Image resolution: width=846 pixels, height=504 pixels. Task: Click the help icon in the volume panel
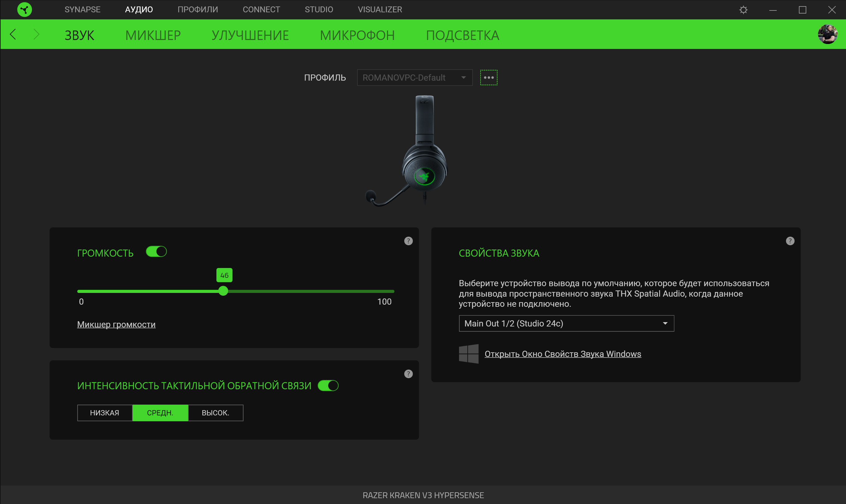[x=409, y=241]
